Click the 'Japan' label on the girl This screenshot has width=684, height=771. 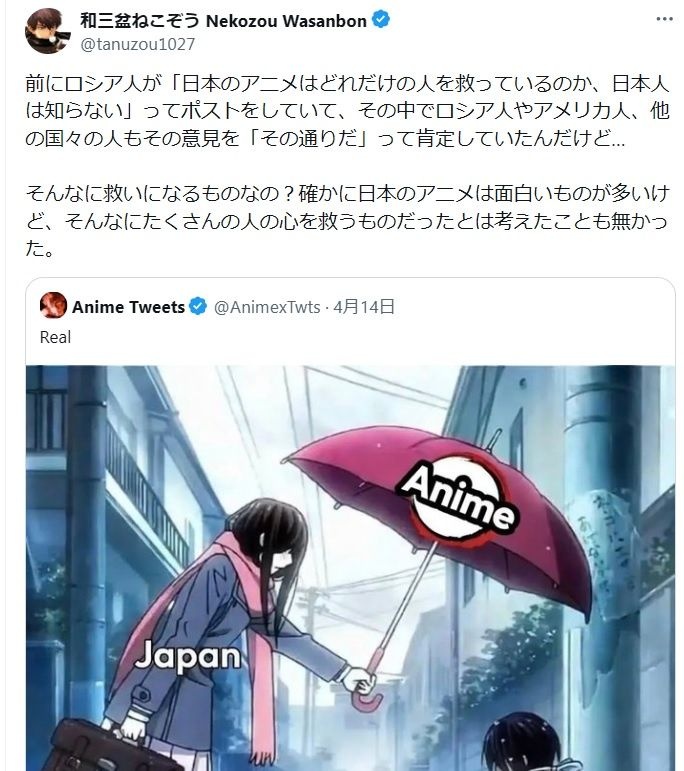(x=188, y=656)
